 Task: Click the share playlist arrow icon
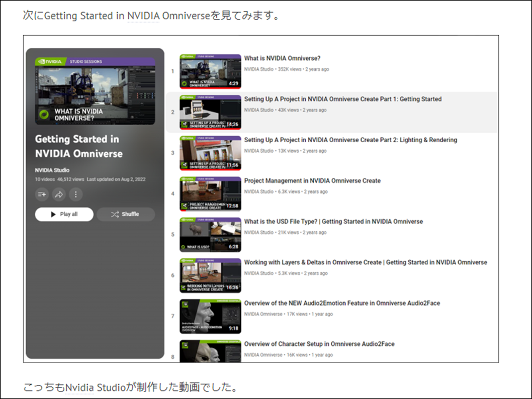tap(59, 194)
